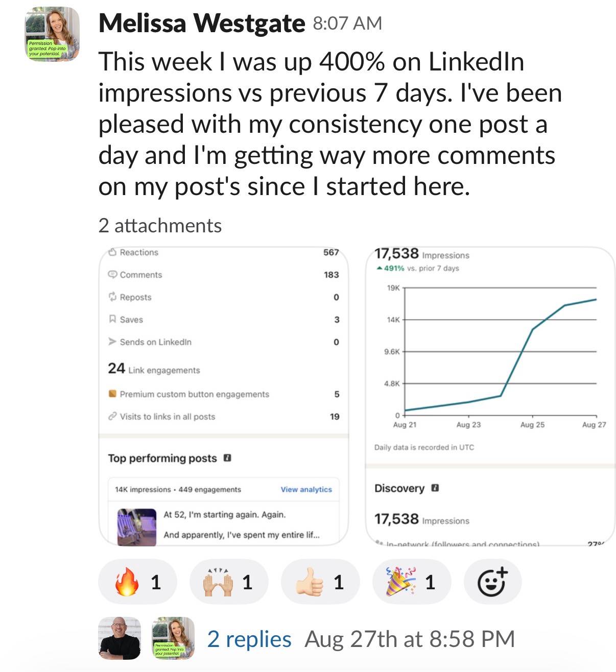This screenshot has height=672, width=616.
Task: Add the fire emoji reaction
Action: point(137,582)
